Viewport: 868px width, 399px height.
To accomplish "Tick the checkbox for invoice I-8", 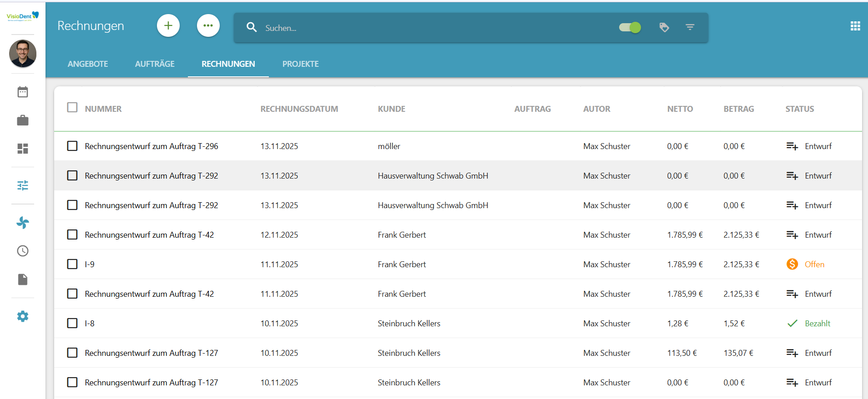I will (x=72, y=323).
